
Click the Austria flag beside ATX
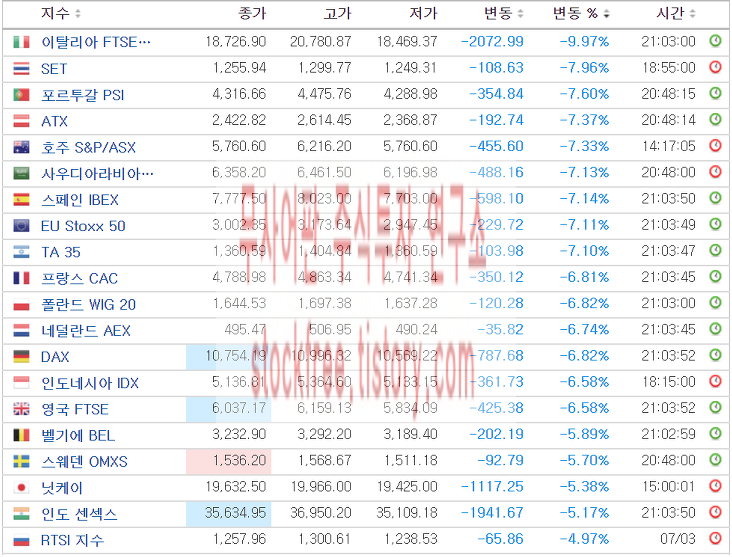(x=21, y=121)
